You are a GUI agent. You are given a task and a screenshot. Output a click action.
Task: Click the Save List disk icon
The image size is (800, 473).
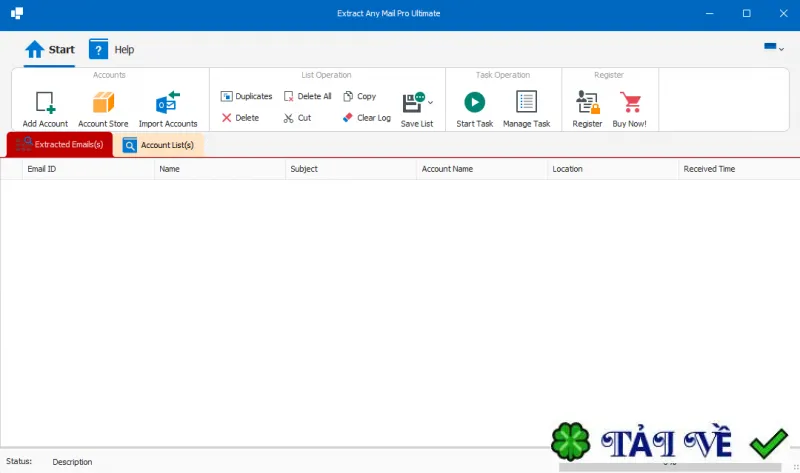[x=413, y=102]
